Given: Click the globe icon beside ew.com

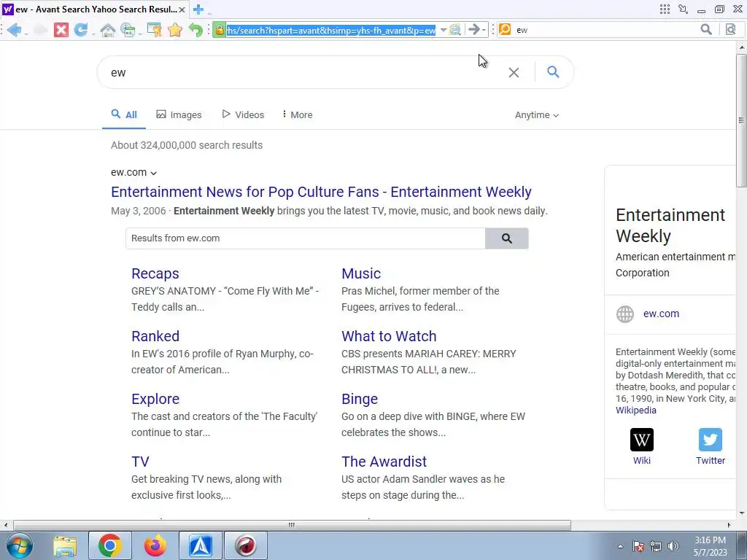Looking at the screenshot, I should click(624, 314).
